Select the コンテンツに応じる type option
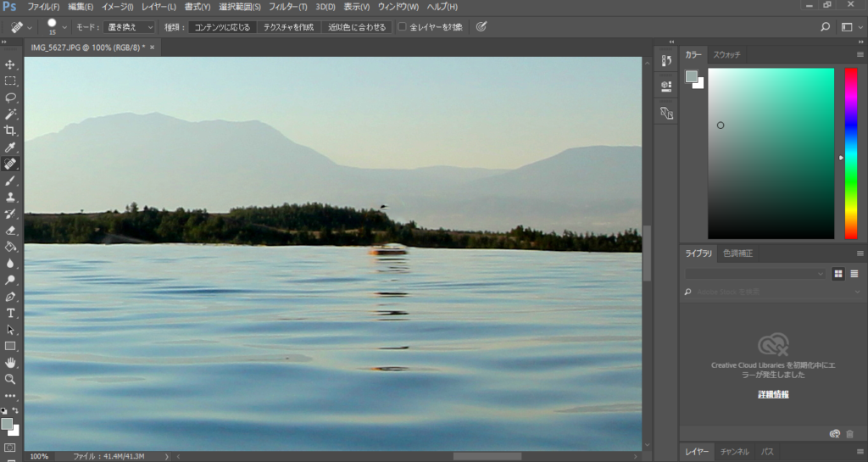The height and width of the screenshot is (462, 868). pyautogui.click(x=222, y=27)
